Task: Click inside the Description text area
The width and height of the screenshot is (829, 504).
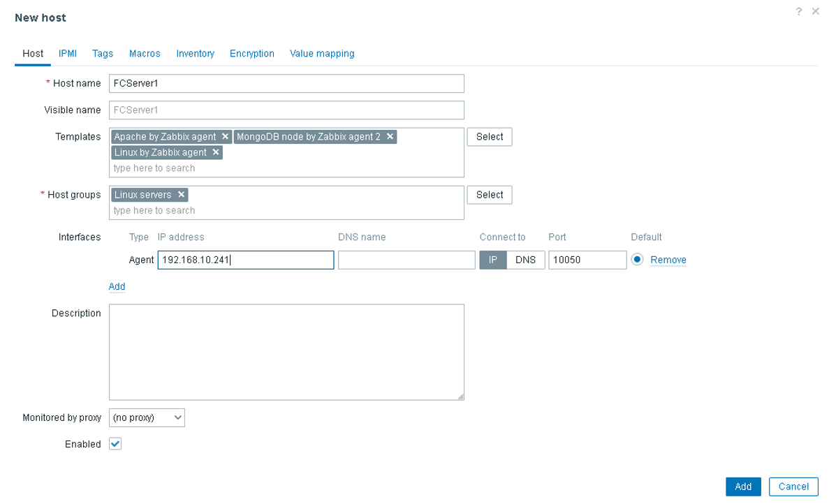Action: 286,352
